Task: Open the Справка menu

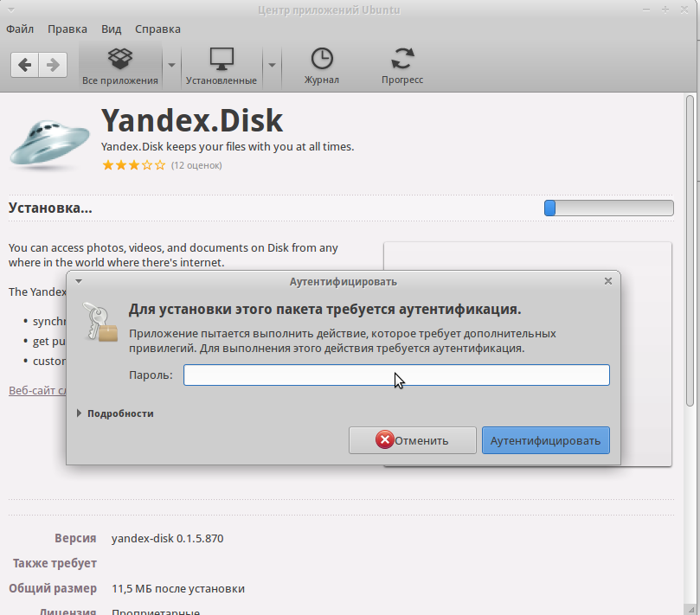Action: coord(158,29)
